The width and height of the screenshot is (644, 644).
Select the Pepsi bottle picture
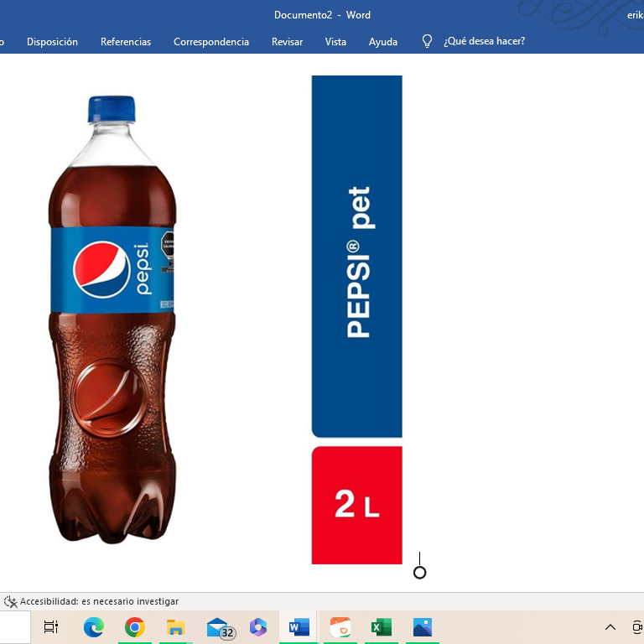click(112, 319)
